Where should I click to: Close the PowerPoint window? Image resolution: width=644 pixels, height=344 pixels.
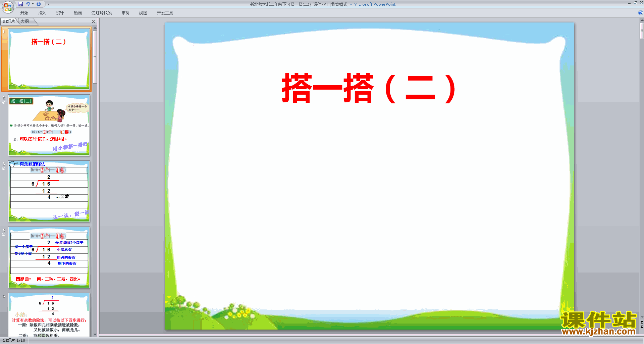click(x=641, y=3)
